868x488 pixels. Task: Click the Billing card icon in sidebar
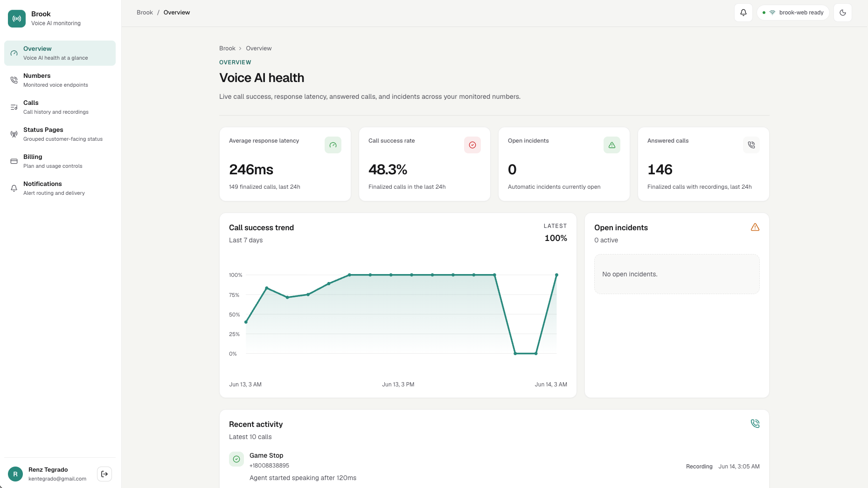click(x=14, y=161)
